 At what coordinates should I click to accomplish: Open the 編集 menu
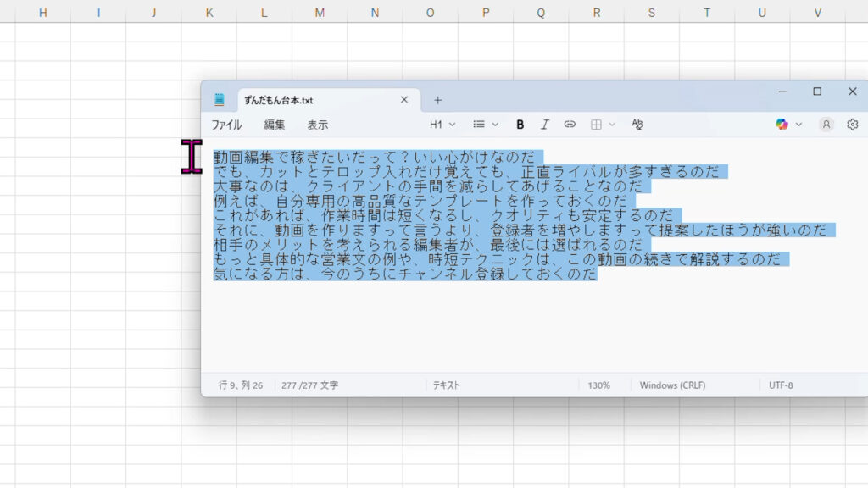click(x=274, y=125)
